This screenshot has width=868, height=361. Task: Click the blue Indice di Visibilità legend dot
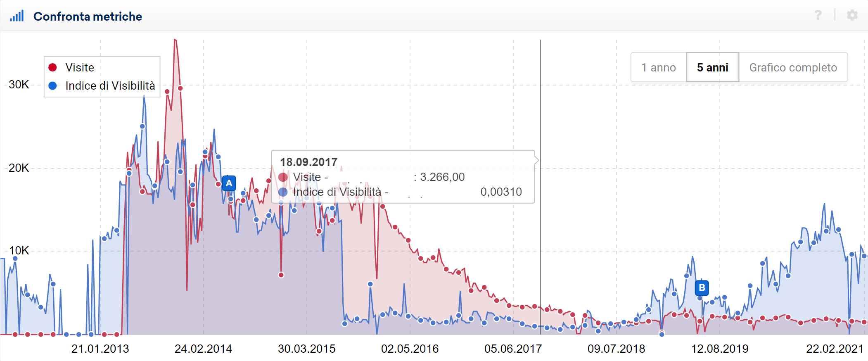52,85
